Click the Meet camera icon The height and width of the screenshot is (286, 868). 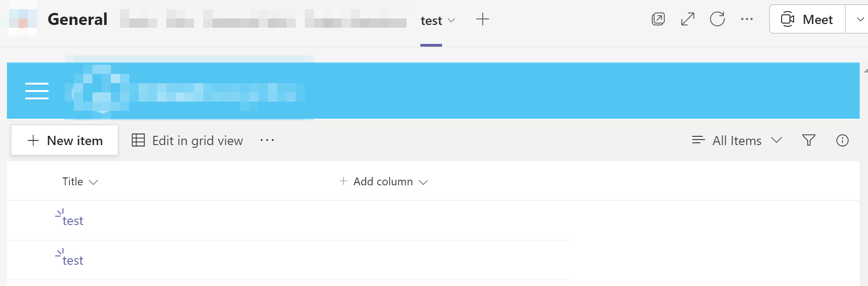[789, 19]
